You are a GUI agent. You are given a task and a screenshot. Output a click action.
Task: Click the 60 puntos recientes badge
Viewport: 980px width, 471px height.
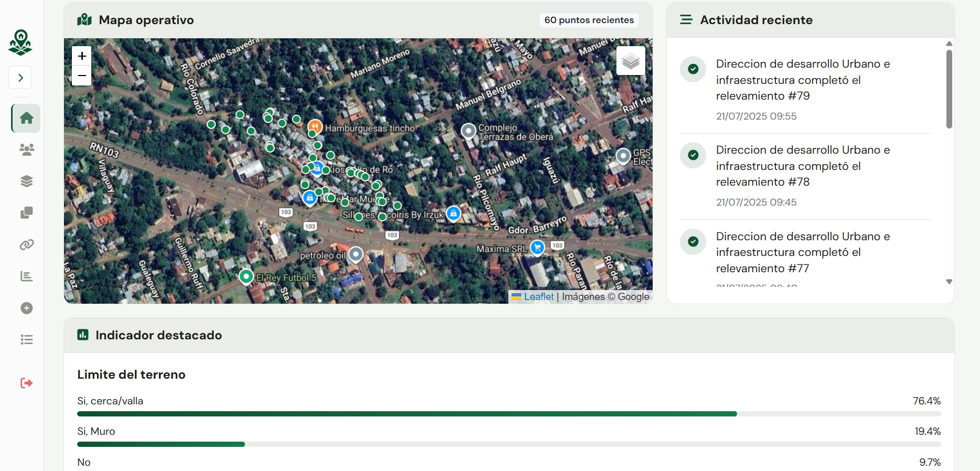[589, 20]
